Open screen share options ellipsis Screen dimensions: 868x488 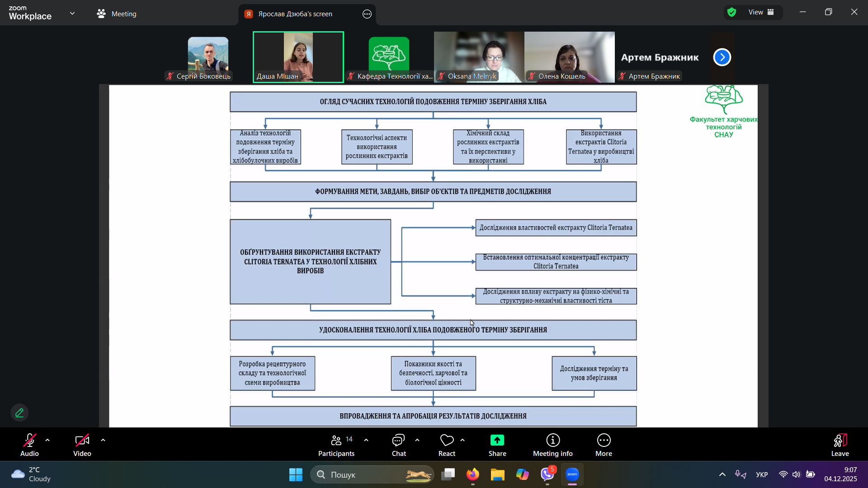pos(367,14)
